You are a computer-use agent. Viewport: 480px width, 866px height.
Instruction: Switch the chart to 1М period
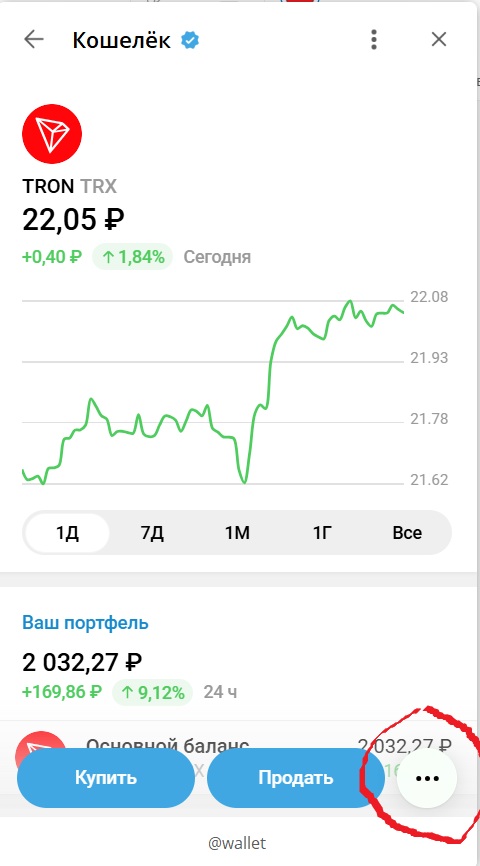pos(237,533)
